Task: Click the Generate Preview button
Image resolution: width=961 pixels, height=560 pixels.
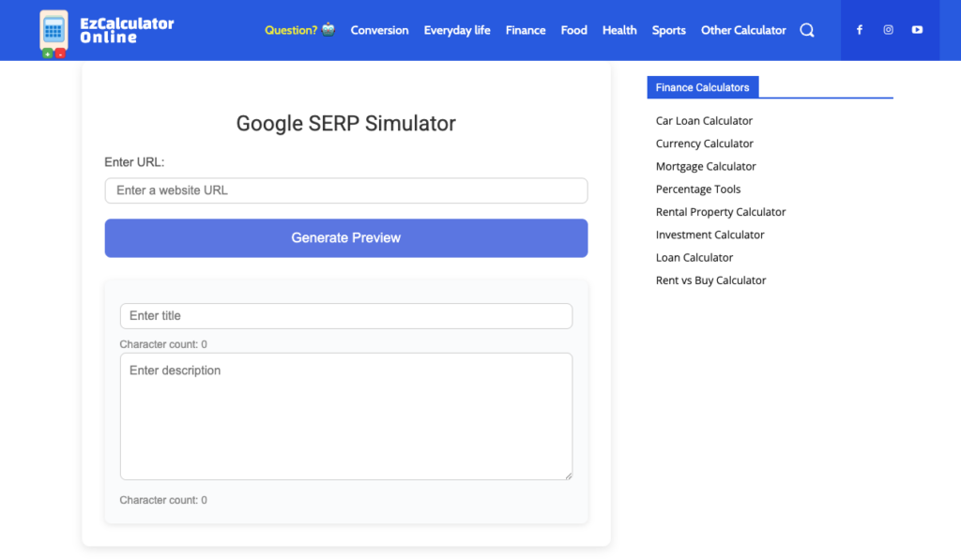Action: 346,237
